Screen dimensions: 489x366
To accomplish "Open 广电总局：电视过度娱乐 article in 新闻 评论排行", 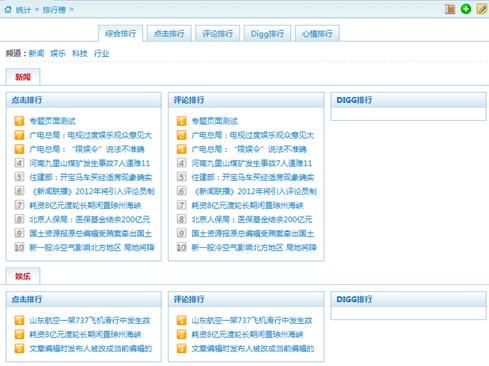I will tap(253, 135).
